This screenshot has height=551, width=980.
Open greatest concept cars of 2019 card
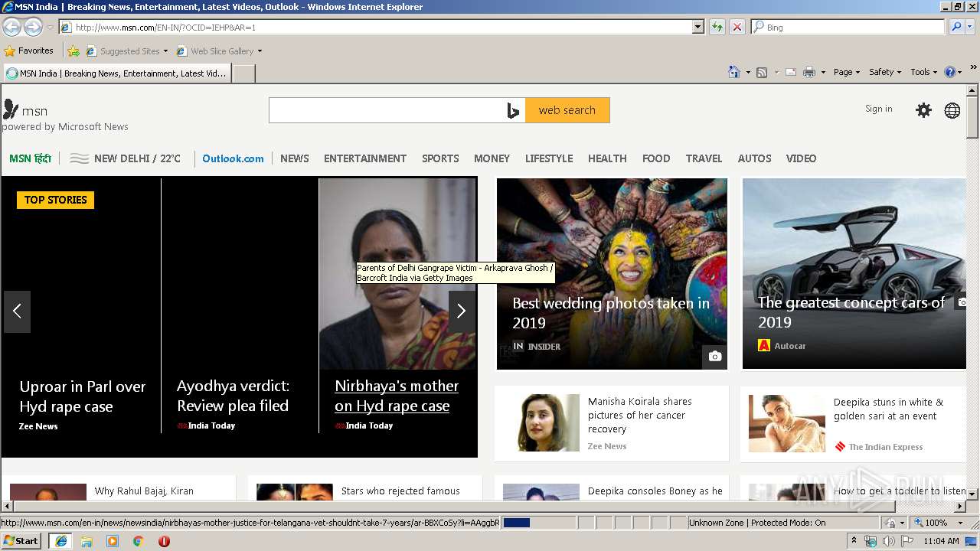coord(854,274)
